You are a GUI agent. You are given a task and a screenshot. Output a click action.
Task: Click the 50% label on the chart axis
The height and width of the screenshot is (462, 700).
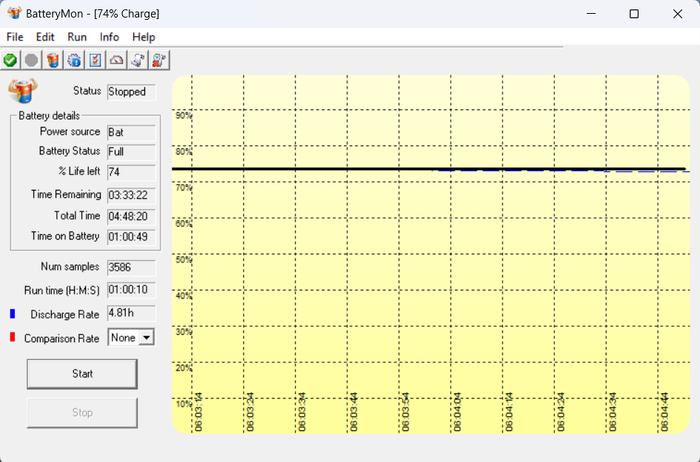(183, 260)
